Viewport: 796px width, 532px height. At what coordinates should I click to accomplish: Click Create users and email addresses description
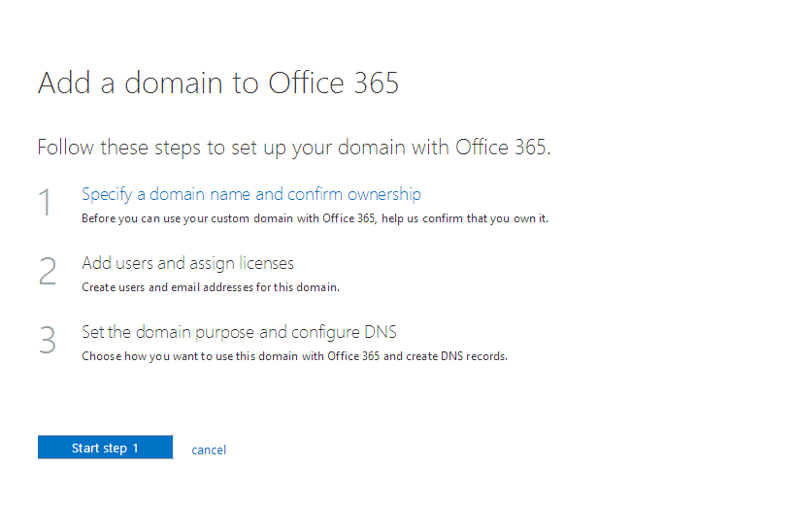point(211,287)
